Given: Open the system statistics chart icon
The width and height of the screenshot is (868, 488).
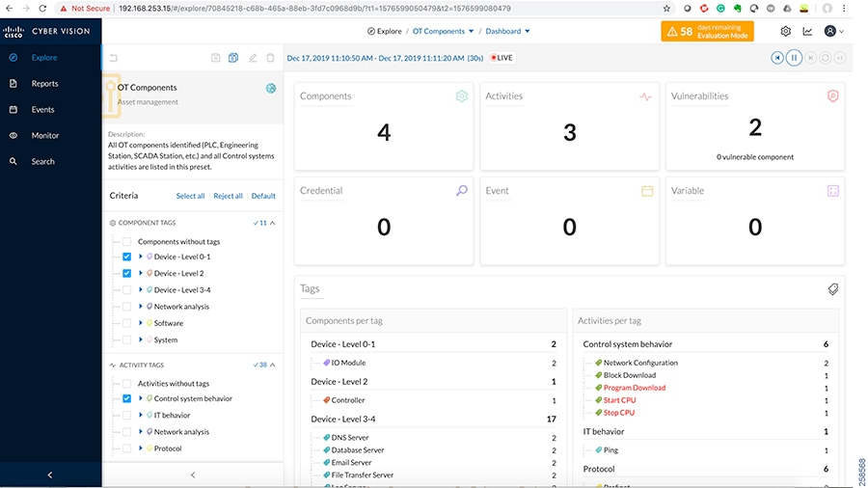Looking at the screenshot, I should point(807,31).
